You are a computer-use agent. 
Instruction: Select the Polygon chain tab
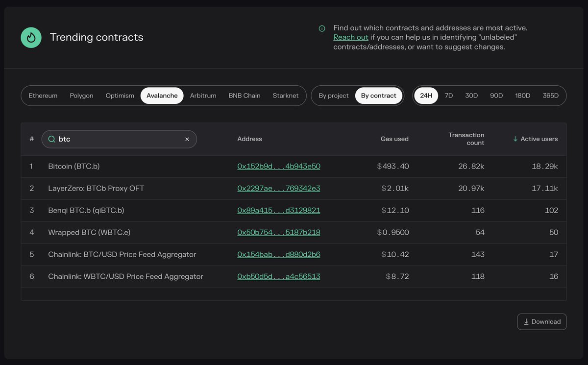[81, 96]
